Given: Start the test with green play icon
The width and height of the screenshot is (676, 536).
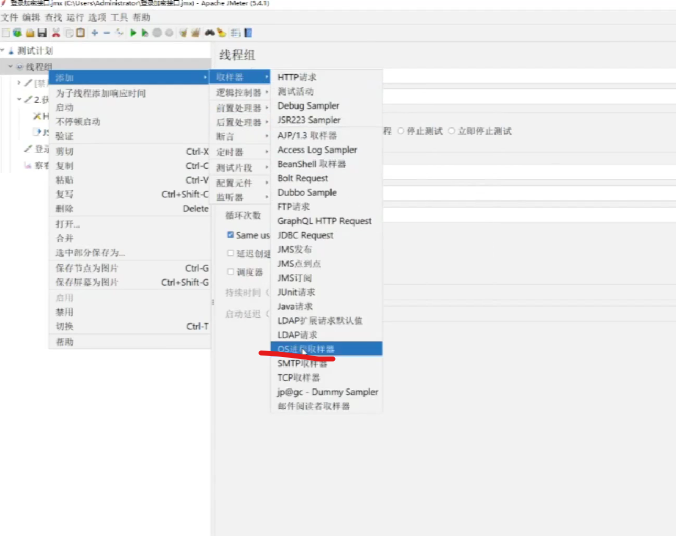Looking at the screenshot, I should [x=133, y=33].
